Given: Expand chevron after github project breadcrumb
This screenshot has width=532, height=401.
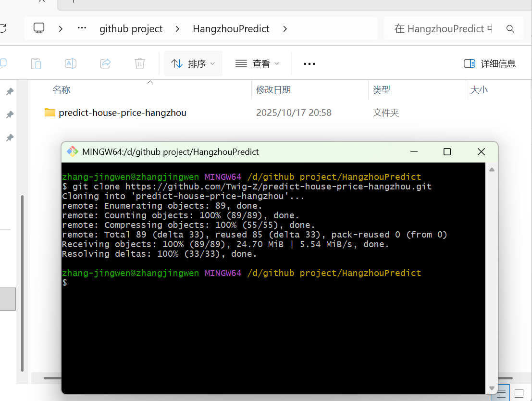Looking at the screenshot, I should point(177,29).
